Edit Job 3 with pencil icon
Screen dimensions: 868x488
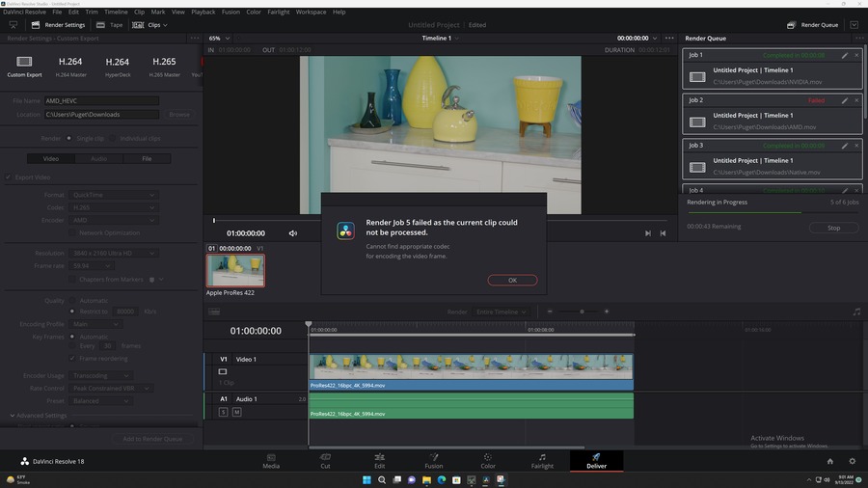point(845,146)
